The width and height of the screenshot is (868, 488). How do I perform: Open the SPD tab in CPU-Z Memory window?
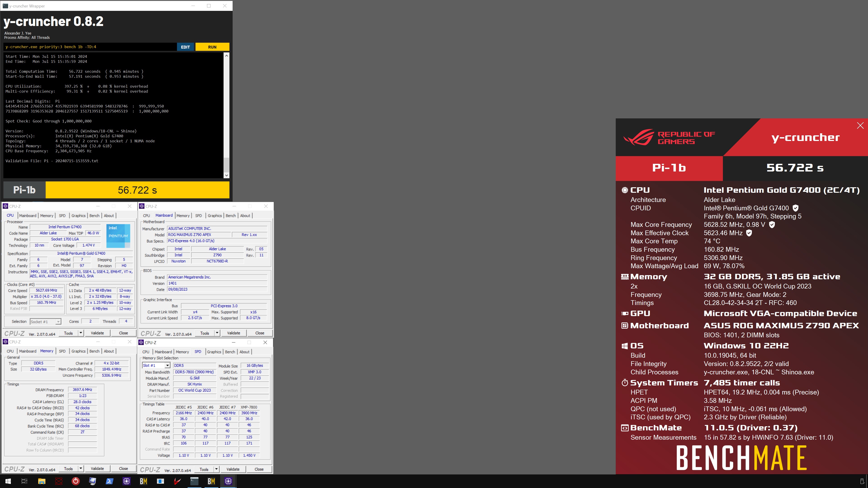[x=62, y=351]
